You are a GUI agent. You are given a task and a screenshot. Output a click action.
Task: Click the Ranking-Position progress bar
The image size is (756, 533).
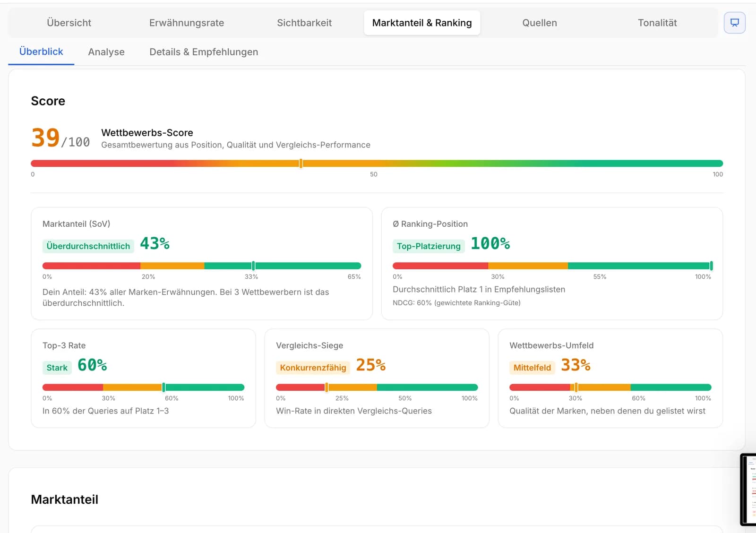552,266
